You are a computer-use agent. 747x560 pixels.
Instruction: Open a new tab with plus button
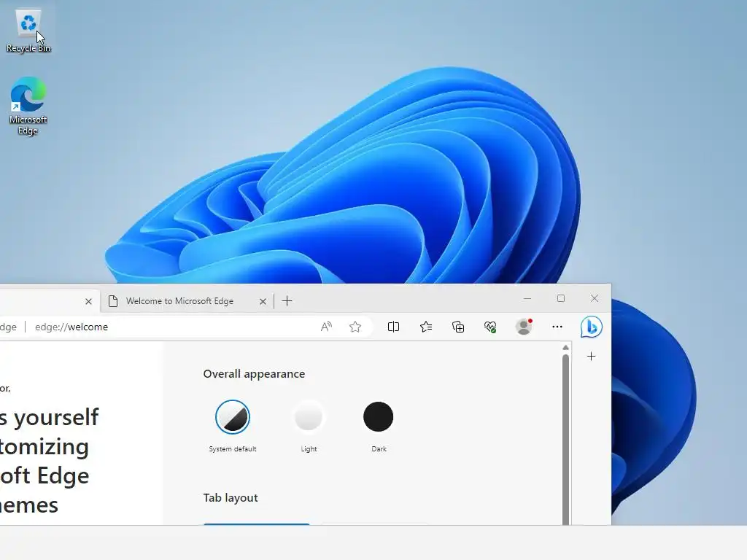point(287,301)
